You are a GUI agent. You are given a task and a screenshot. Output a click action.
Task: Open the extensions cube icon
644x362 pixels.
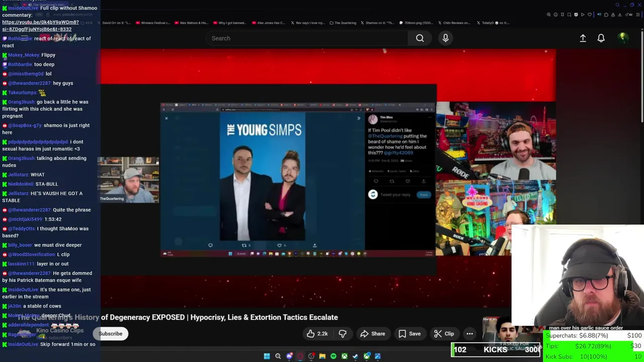point(606,15)
